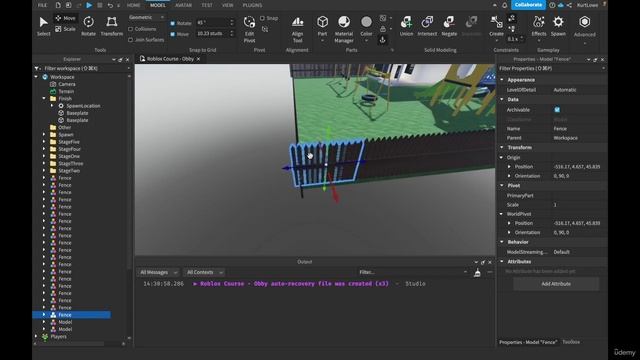Expand the Players service node

pyautogui.click(x=36, y=336)
